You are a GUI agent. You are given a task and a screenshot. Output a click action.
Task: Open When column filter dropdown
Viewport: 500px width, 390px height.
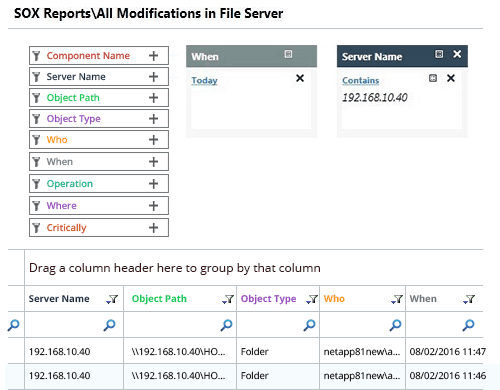coord(469,299)
